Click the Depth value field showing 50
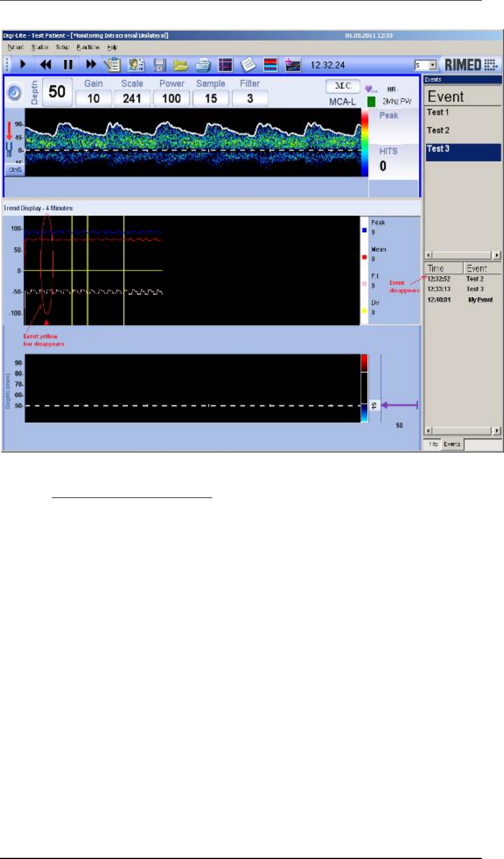Viewport: 504px width, 859px height. (57, 91)
